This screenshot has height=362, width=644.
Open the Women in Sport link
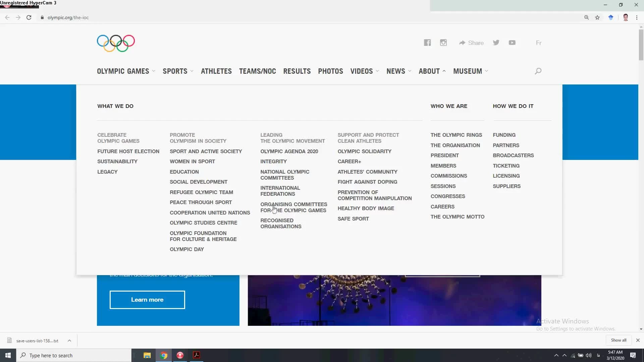[192, 161]
